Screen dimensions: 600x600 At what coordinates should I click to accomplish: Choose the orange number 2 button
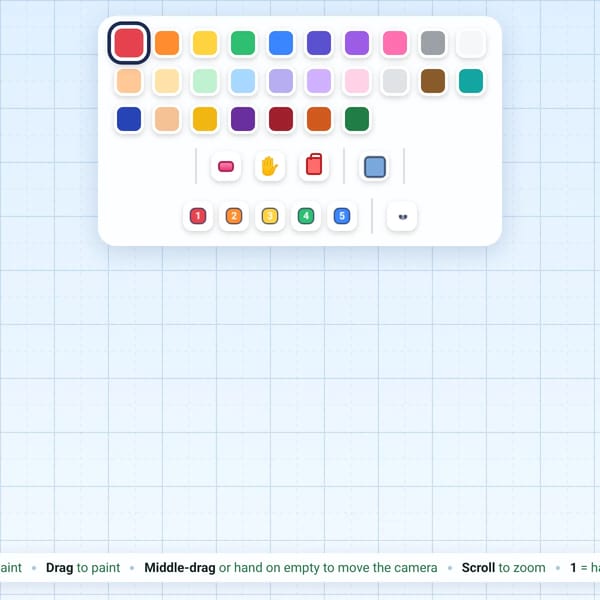click(234, 216)
